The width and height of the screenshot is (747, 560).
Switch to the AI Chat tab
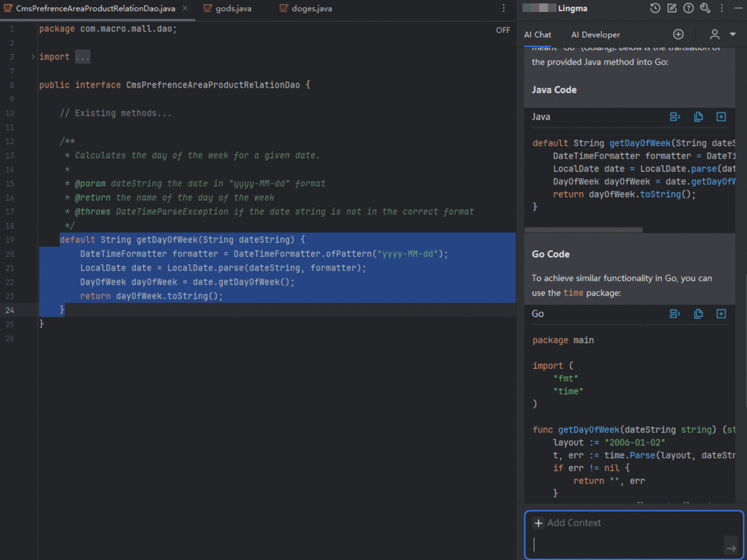pos(537,35)
